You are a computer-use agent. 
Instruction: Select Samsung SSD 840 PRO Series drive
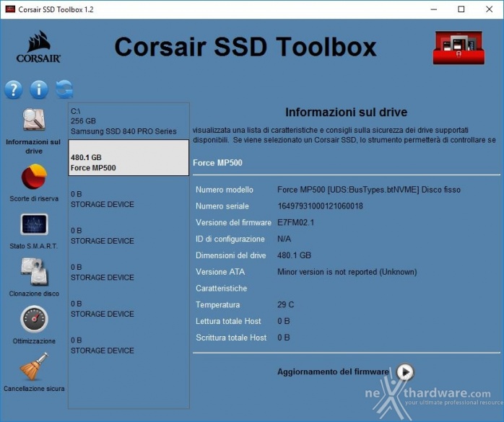(129, 121)
